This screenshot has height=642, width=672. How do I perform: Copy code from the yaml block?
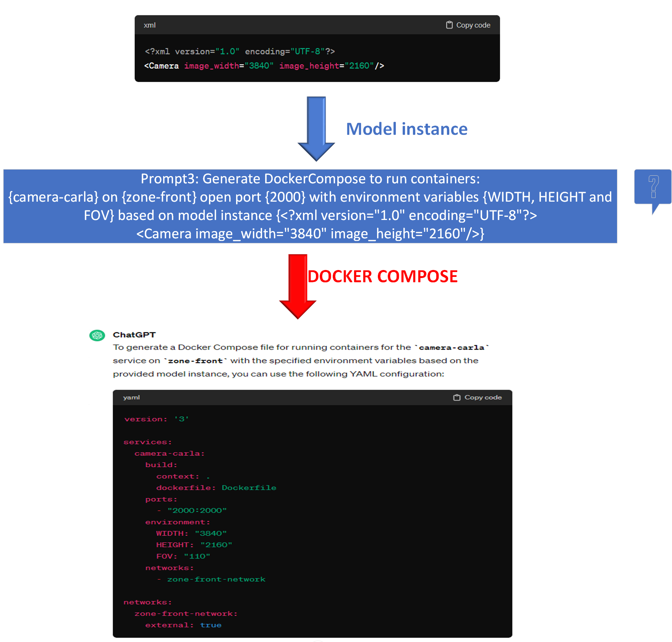(x=478, y=398)
